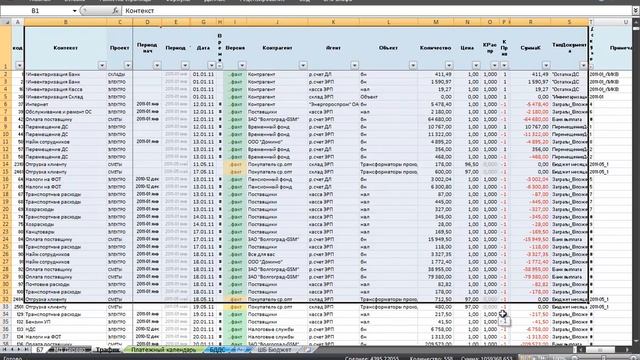Switch to the ШБ Бюджет sheet tab
This screenshot has height=360, width=640.
click(274, 350)
